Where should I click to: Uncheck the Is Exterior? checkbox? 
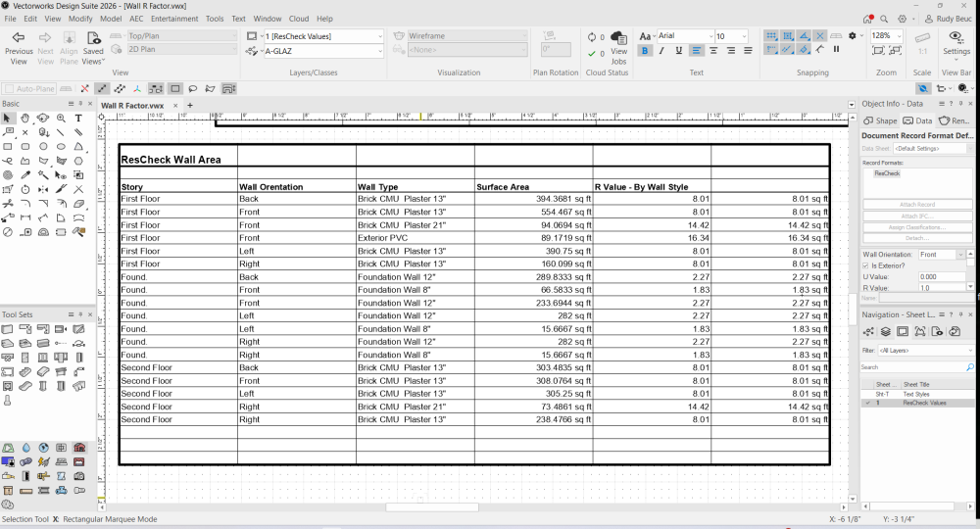coord(866,265)
